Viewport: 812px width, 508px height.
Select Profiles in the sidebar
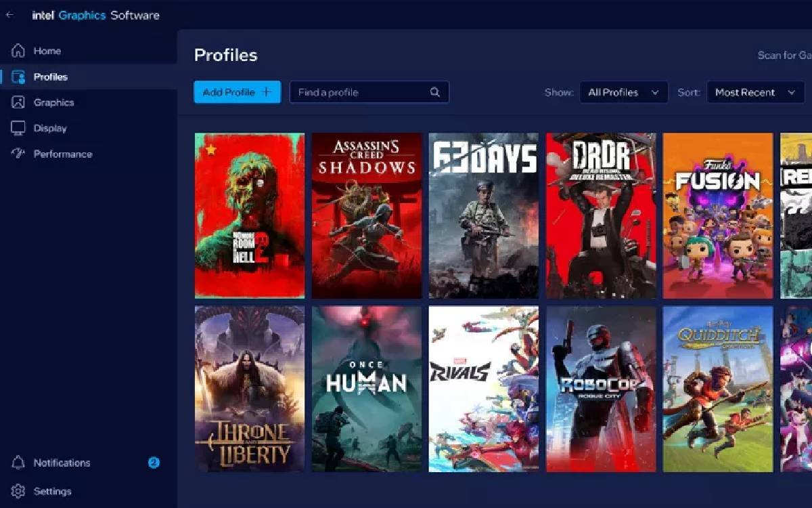51,77
